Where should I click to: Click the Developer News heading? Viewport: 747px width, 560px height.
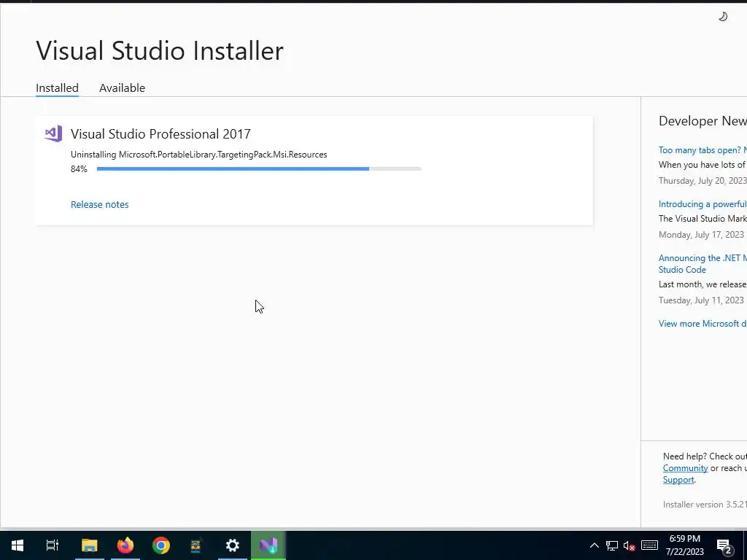(x=703, y=121)
